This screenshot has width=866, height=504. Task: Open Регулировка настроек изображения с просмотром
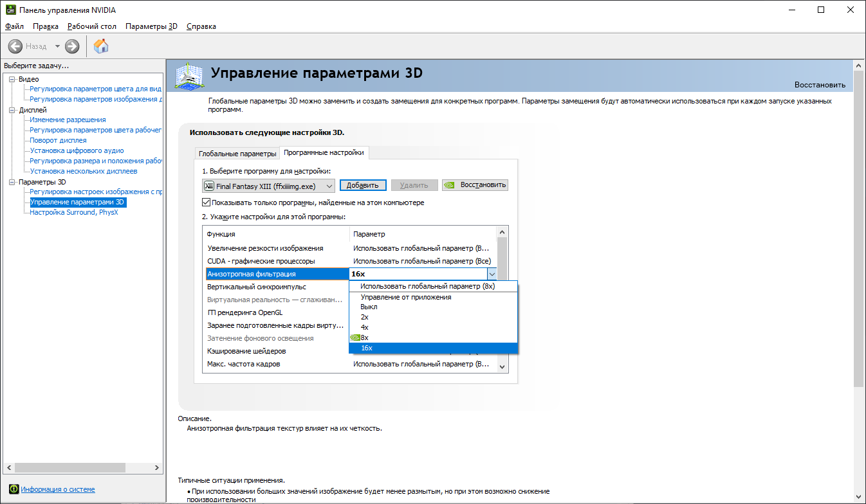click(95, 192)
